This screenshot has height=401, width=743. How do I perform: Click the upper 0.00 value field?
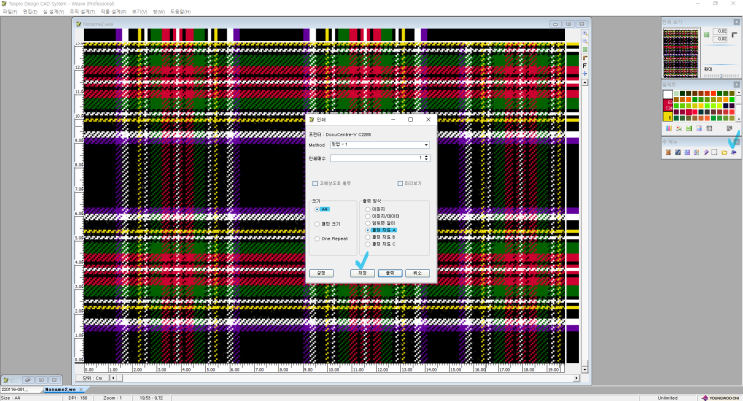[x=720, y=31]
